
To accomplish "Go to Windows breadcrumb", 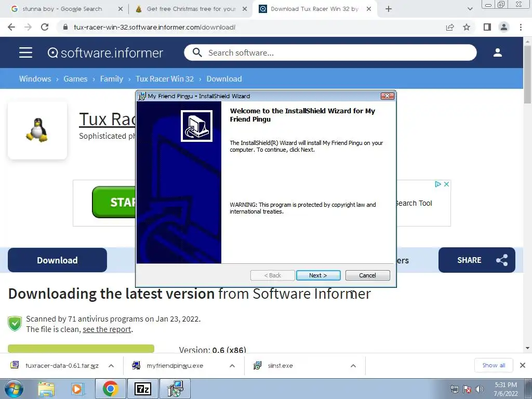I will tap(35, 79).
